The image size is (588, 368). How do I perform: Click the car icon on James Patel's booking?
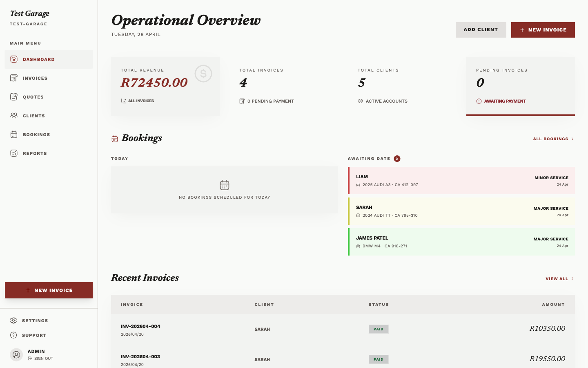(x=358, y=246)
